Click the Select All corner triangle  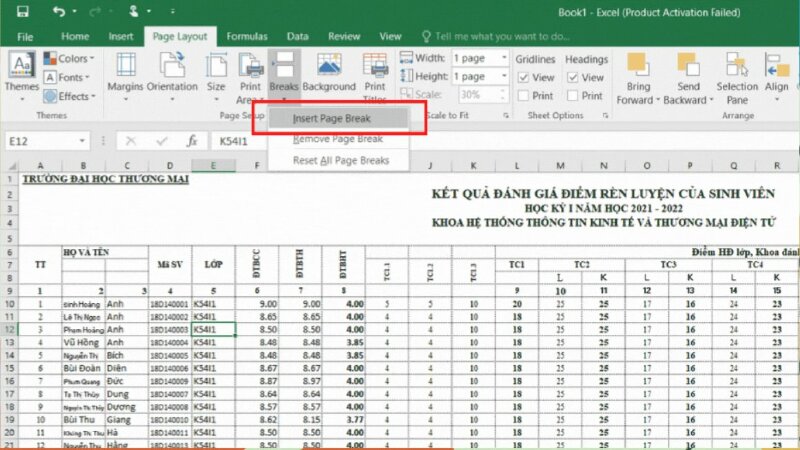tap(11, 165)
